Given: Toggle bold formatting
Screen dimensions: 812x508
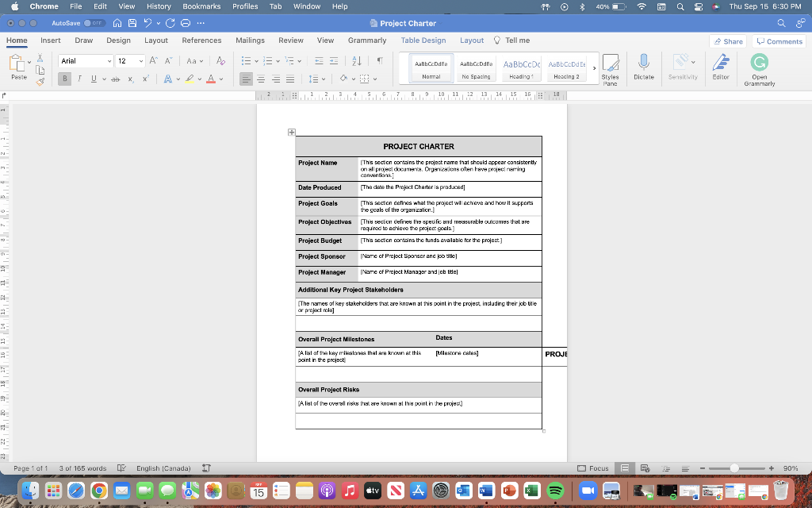Looking at the screenshot, I should click(x=65, y=79).
